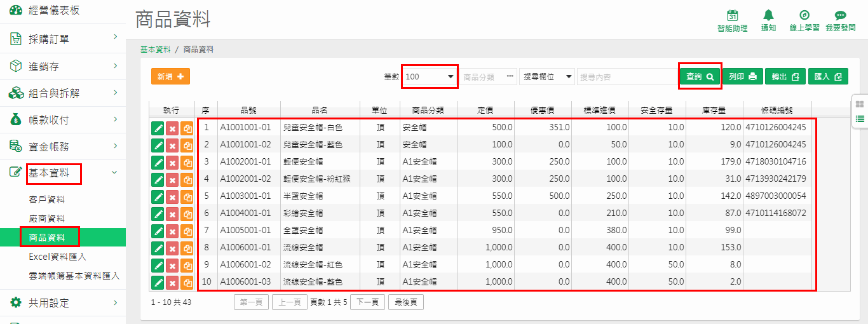
Task: Click the 帳款收付 money bag icon
Action: click(16, 119)
